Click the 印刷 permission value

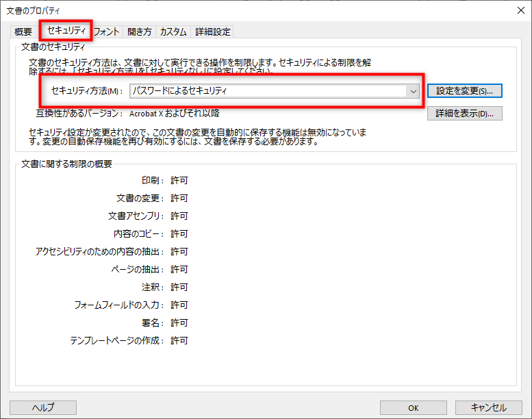179,181
